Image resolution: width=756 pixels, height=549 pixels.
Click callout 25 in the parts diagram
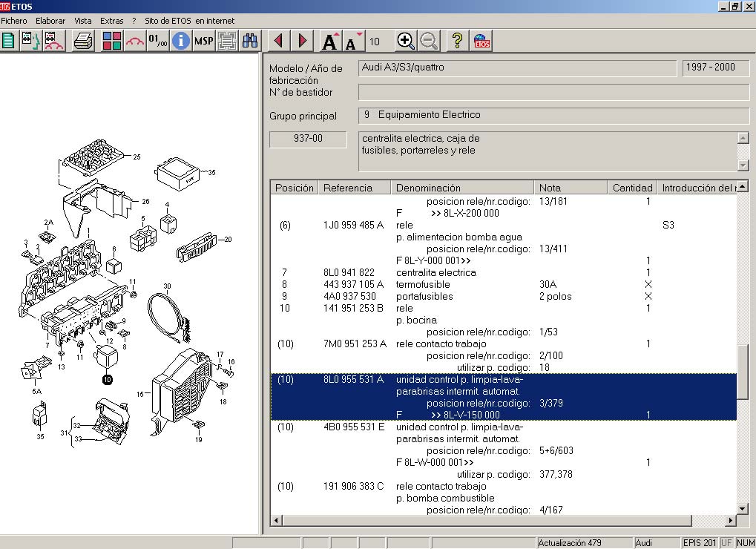[x=137, y=157]
